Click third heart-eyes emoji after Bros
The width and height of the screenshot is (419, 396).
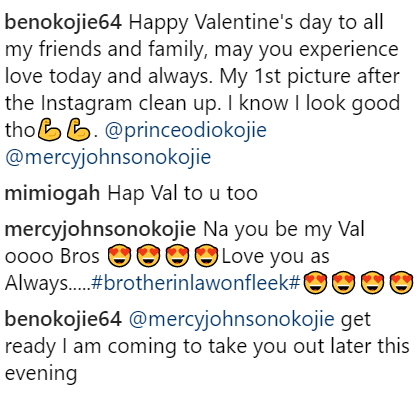click(177, 256)
